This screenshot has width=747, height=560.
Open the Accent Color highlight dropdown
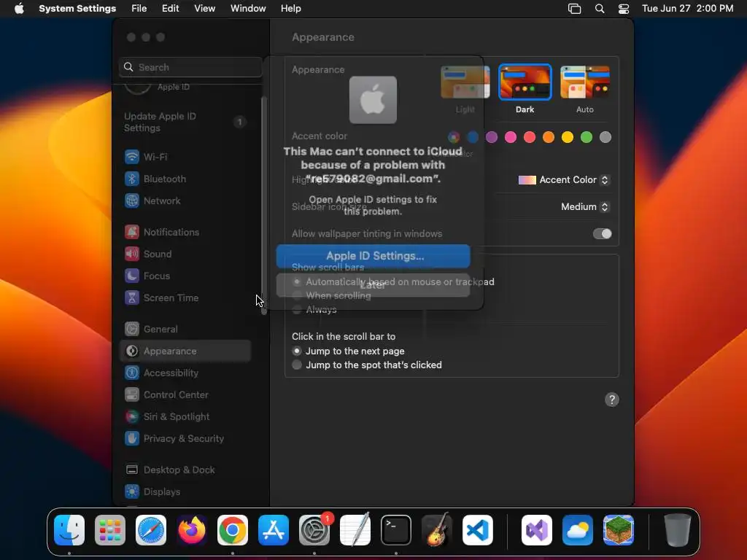pyautogui.click(x=564, y=179)
